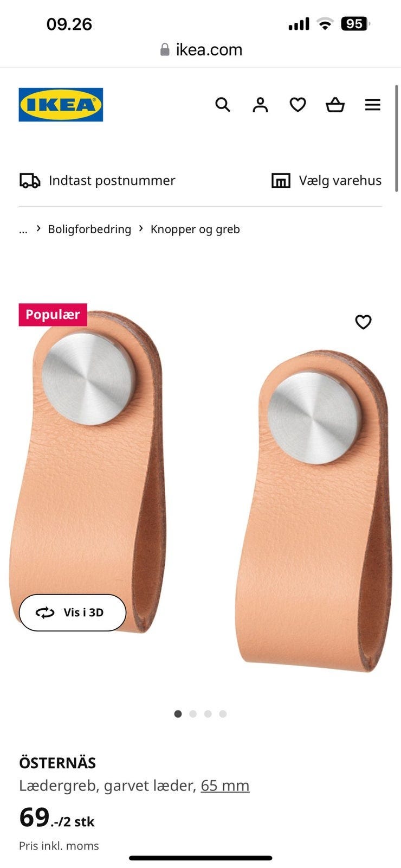Open the favorites heart in header
Screen dimensions: 401x868
pos(297,105)
